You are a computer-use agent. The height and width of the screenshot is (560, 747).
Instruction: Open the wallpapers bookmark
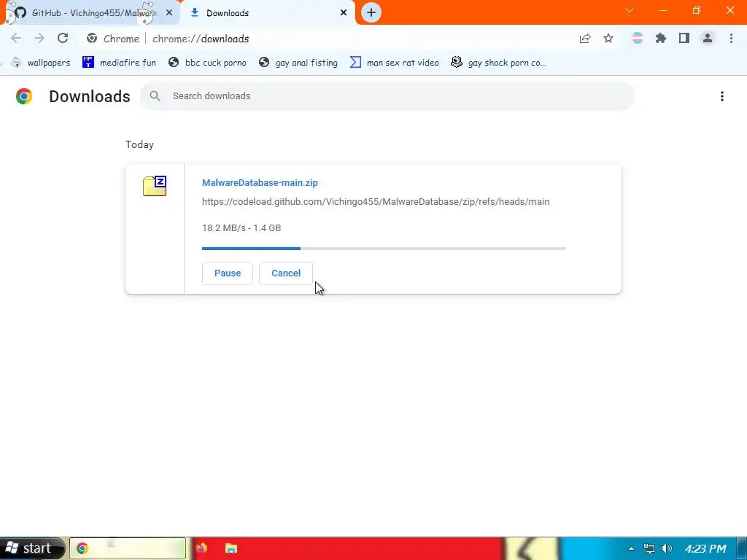pyautogui.click(x=41, y=63)
